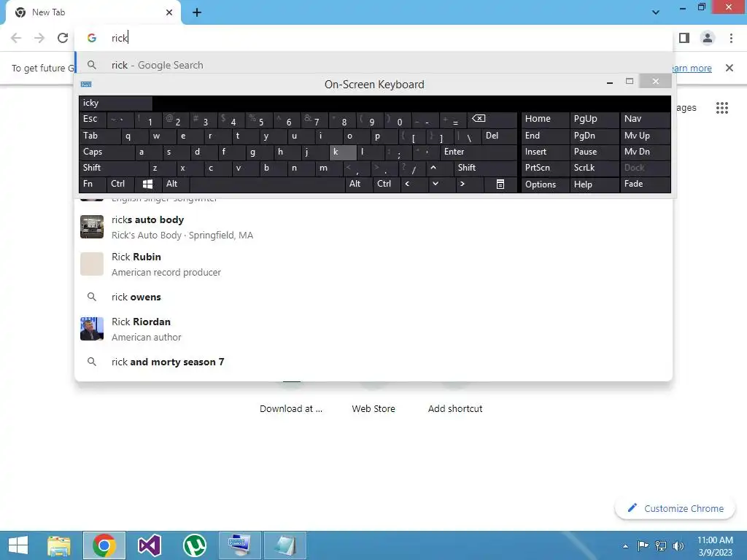Show hidden tray icons arrow
Screen dimensions: 747x560
tap(625, 546)
